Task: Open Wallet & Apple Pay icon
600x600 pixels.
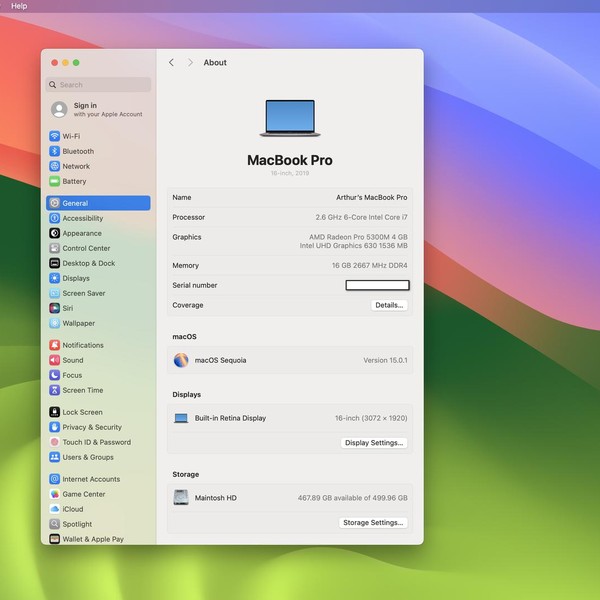Action: pos(54,539)
